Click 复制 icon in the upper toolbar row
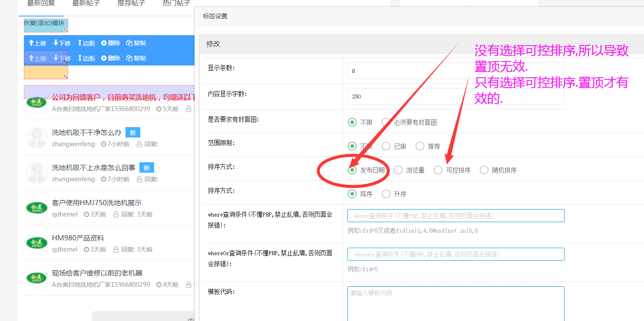 click(x=129, y=43)
